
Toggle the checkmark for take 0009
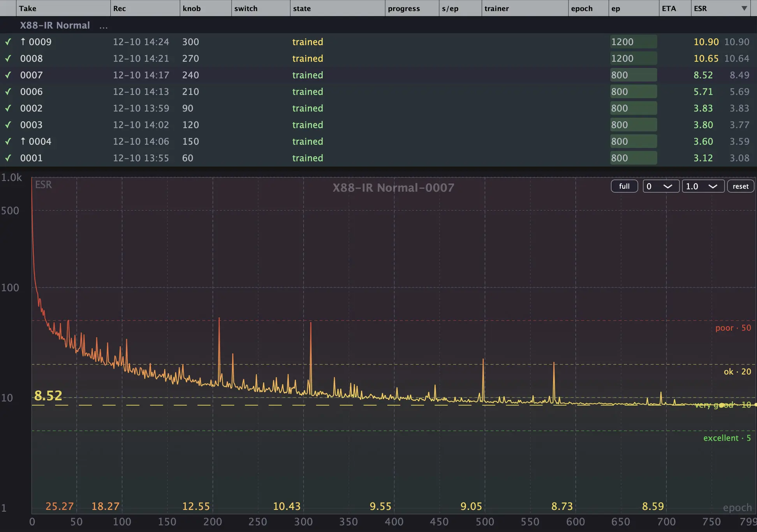coord(8,42)
